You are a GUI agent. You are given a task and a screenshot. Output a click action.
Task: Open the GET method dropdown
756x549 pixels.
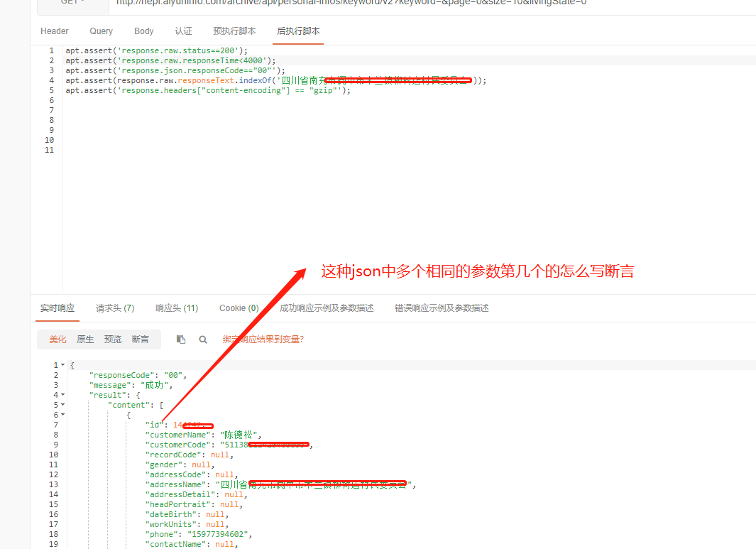73,2
